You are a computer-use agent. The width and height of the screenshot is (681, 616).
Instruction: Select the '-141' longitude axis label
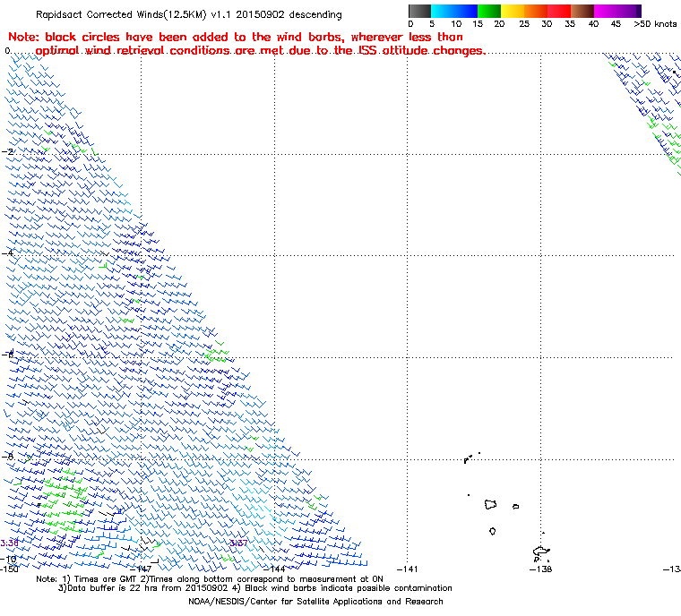(x=408, y=569)
